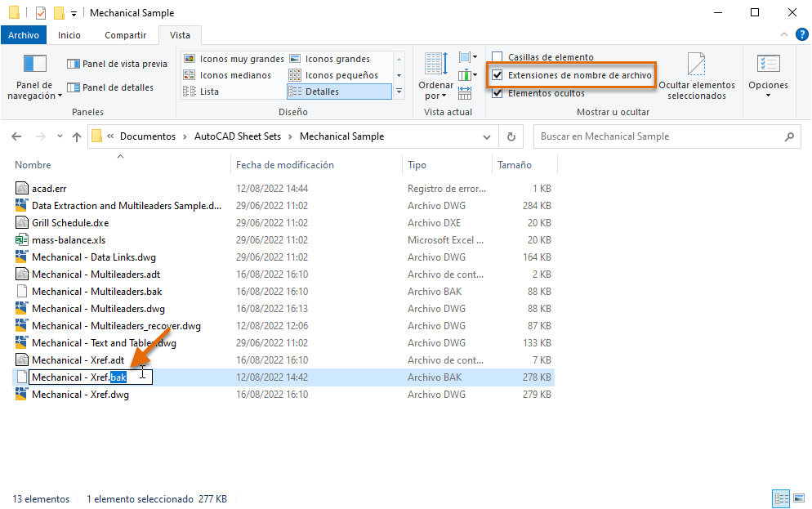The image size is (812, 509).
Task: Switch to Lista layout
Action: pos(201,92)
